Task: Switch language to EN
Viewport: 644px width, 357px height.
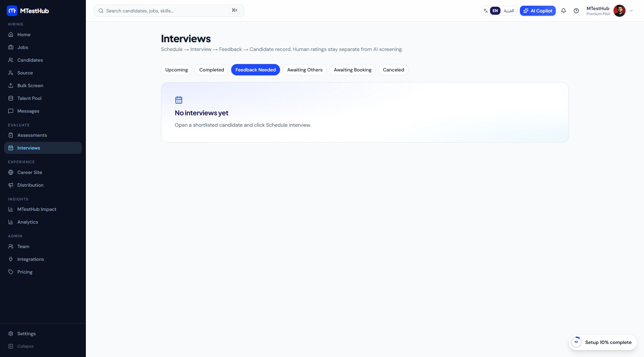Action: (x=495, y=11)
